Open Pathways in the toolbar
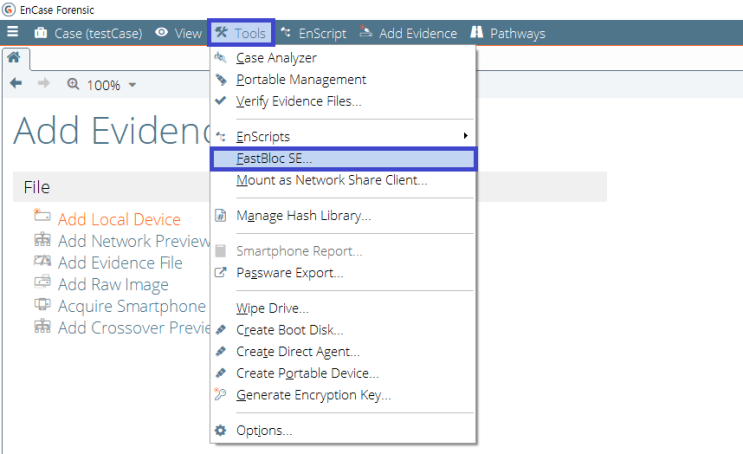Image resolution: width=743 pixels, height=454 pixels. tap(507, 33)
